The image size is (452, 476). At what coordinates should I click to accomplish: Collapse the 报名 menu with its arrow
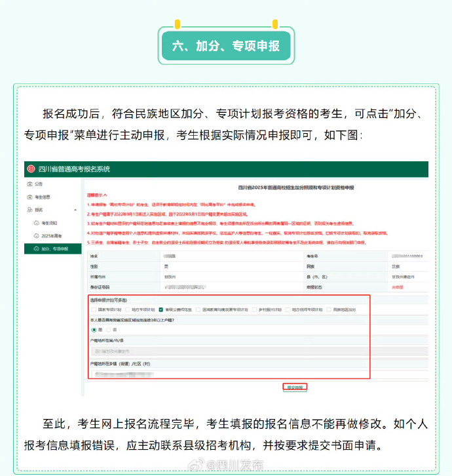[75, 210]
